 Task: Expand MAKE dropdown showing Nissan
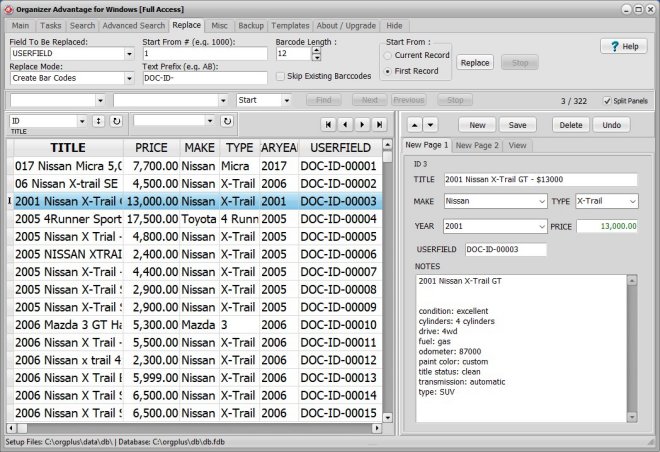[x=542, y=202]
